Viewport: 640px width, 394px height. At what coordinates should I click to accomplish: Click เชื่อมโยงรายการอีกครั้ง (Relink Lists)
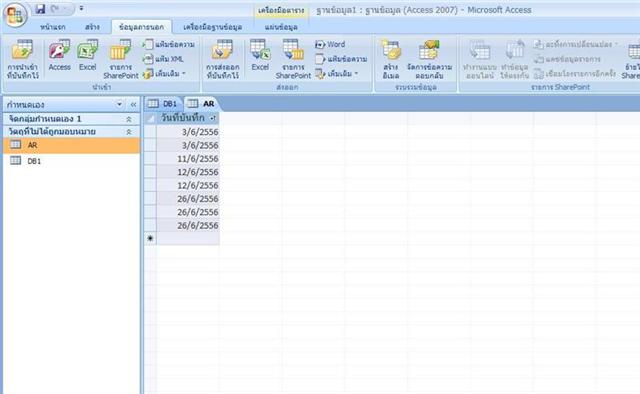coord(574,74)
